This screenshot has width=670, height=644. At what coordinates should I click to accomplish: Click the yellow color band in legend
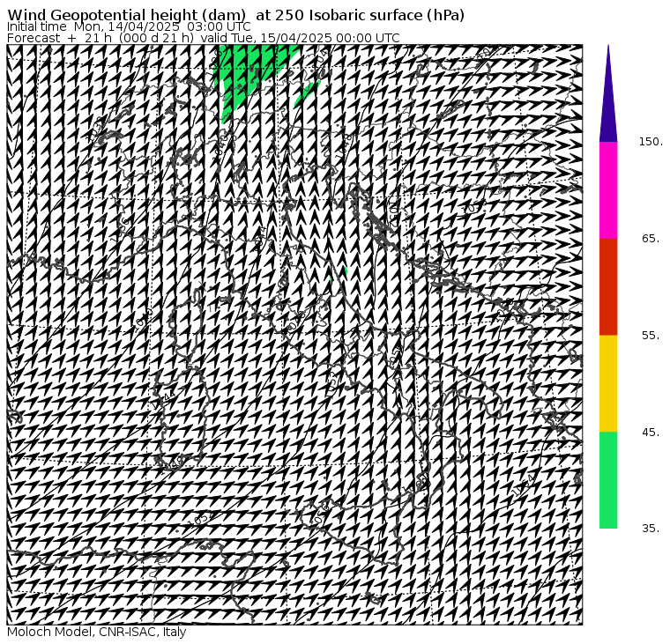point(608,383)
